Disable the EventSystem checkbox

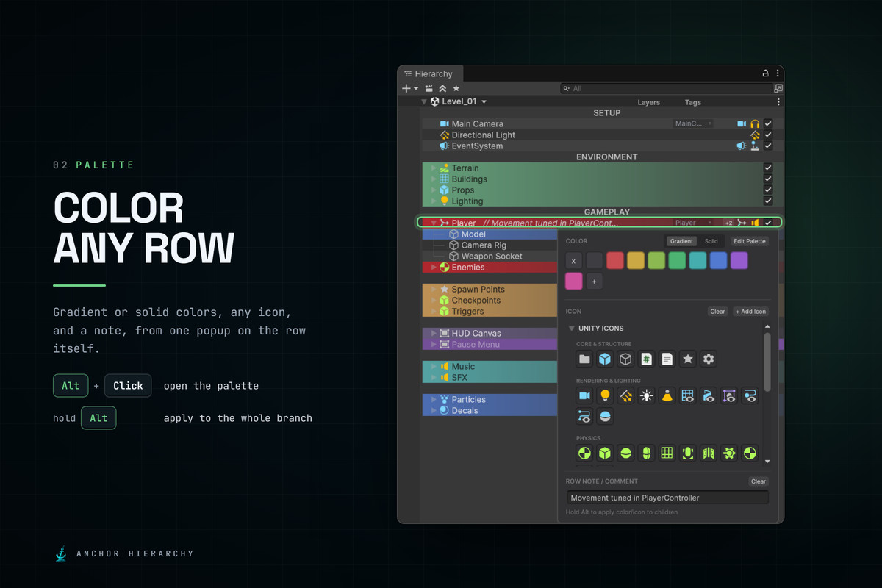(x=768, y=146)
